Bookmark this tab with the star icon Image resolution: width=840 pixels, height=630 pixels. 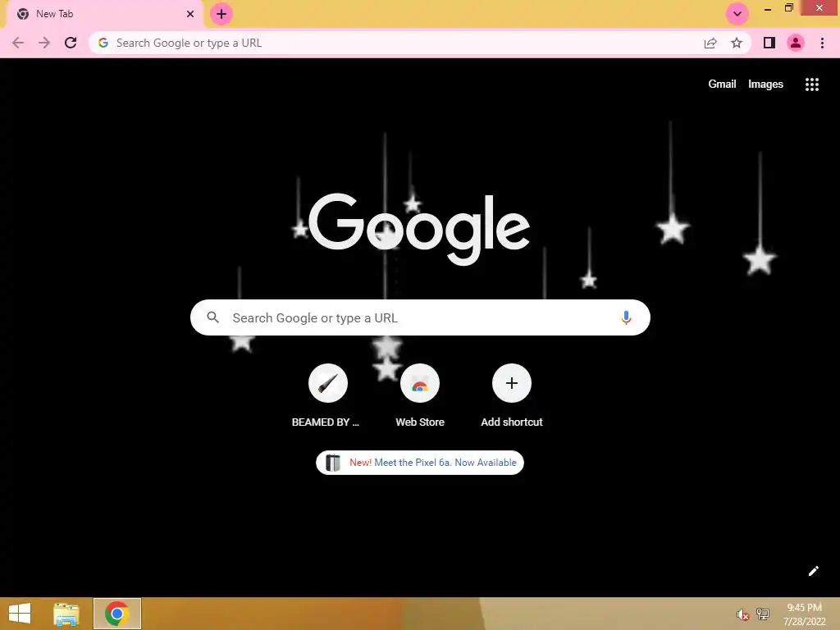tap(737, 43)
